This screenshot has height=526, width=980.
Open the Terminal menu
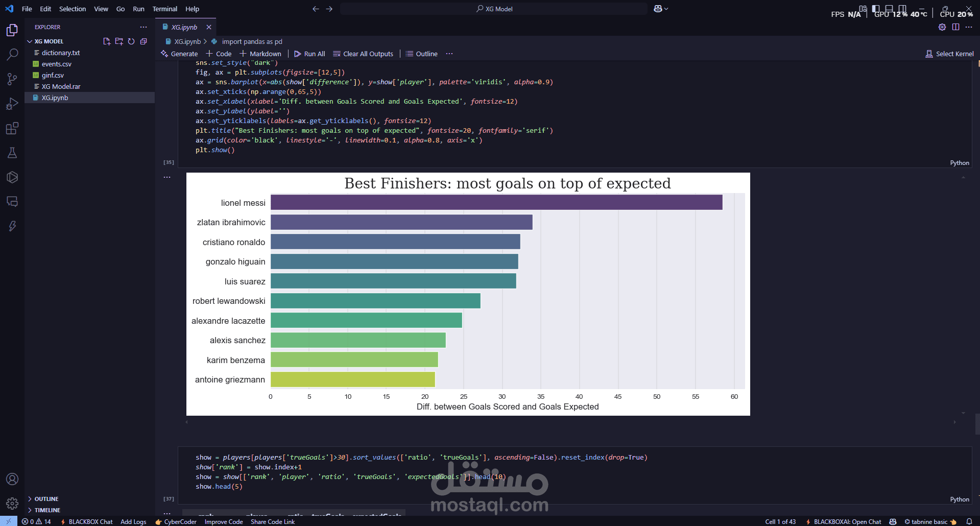click(x=165, y=9)
